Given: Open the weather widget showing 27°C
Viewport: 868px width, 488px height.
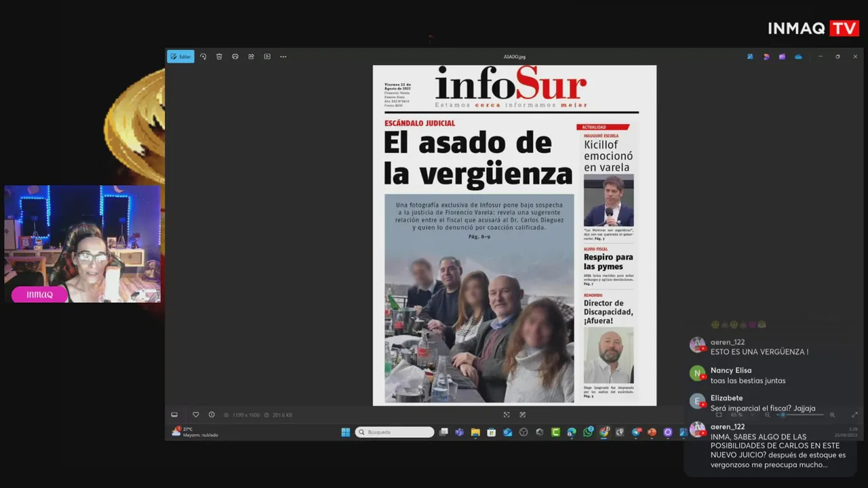Looking at the screenshot, I should (196, 432).
